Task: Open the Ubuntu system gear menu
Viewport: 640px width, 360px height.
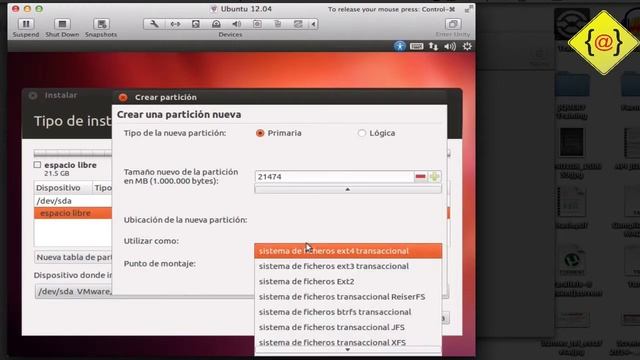Action: pos(467,46)
